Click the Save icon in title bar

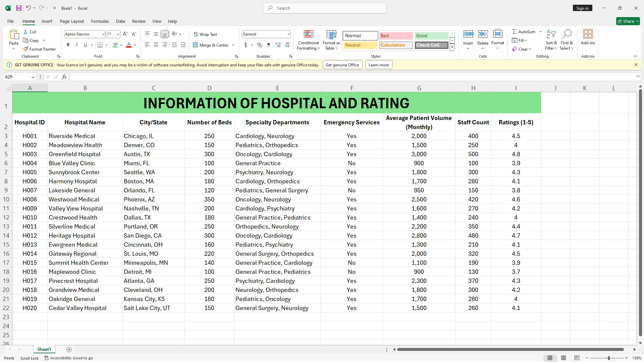tap(19, 8)
